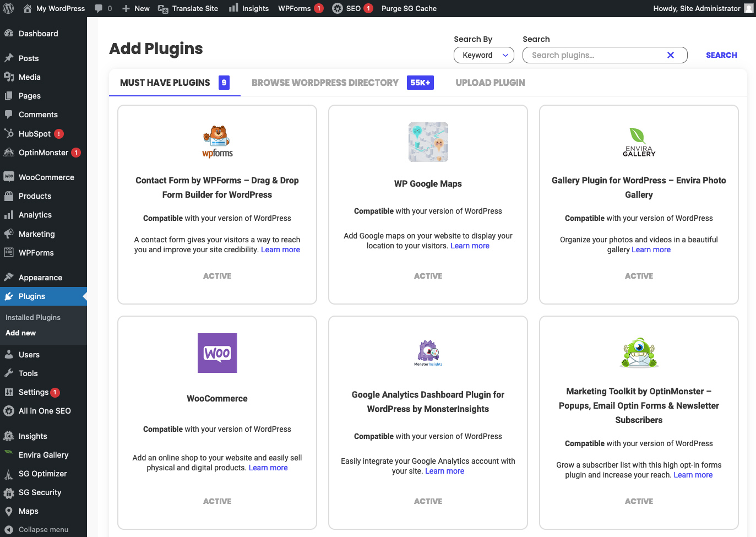756x537 pixels.
Task: Open OptinMonster in the sidebar
Action: [x=43, y=153]
